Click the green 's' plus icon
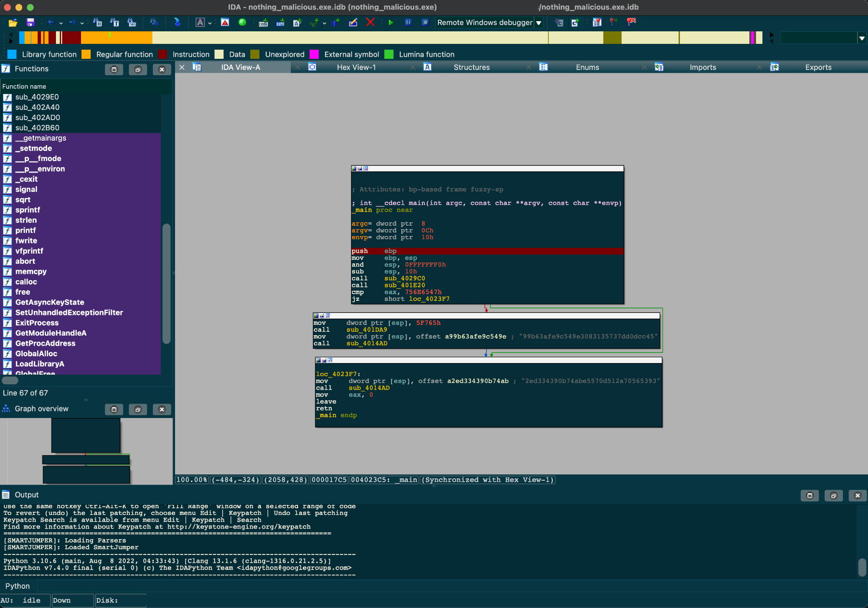868x608 pixels. tap(314, 23)
